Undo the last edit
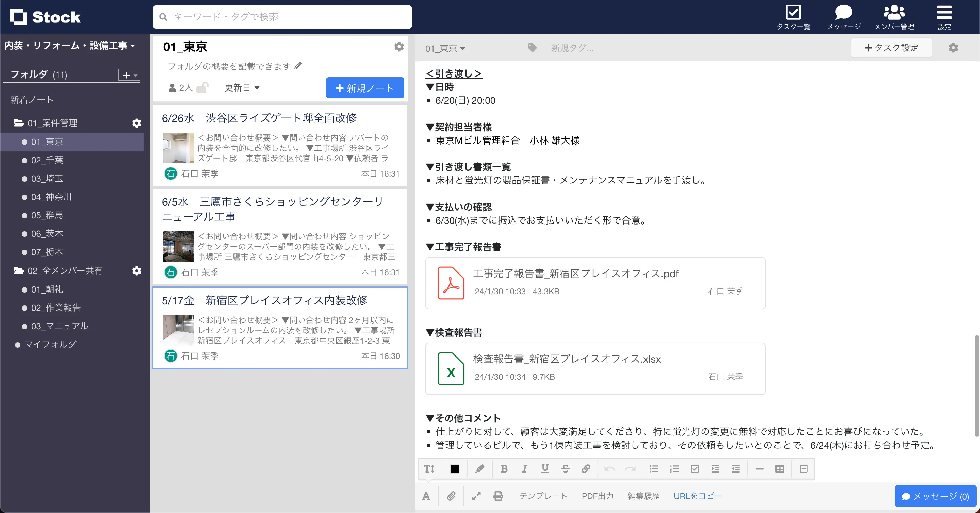Viewport: 980px width, 513px height. pyautogui.click(x=609, y=469)
